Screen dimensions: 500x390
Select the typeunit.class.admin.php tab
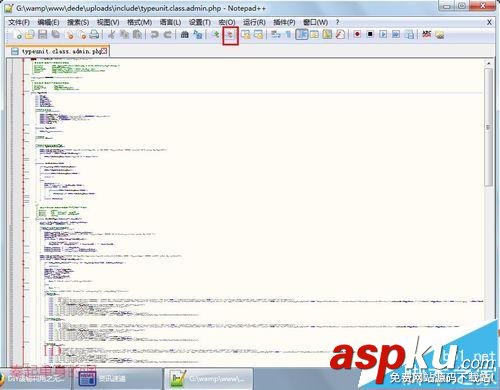[x=58, y=51]
